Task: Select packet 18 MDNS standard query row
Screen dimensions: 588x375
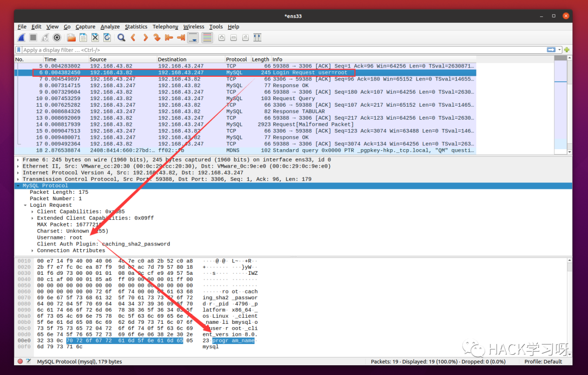Action: pyautogui.click(x=246, y=150)
